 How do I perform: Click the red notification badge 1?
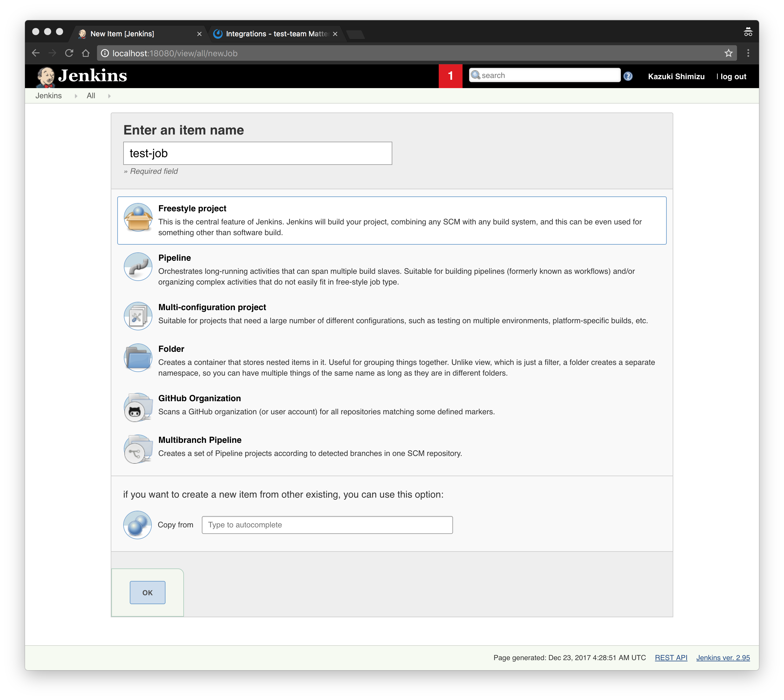pos(450,76)
